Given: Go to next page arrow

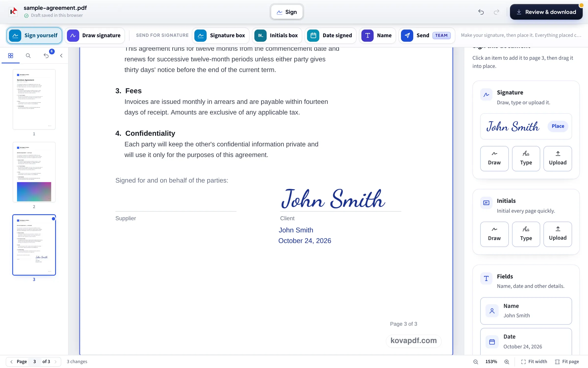Looking at the screenshot, I should pyautogui.click(x=56, y=362).
